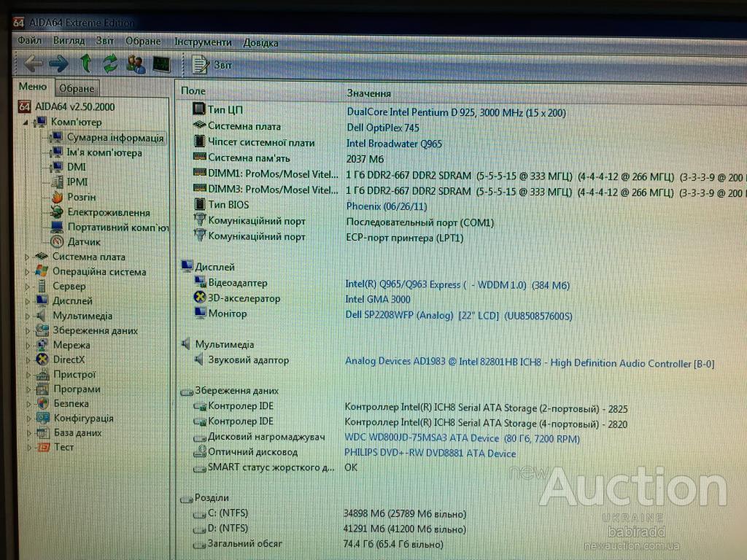The image size is (747, 560).
Task: Collapse the Комп'ютер tree node
Action: point(26,122)
